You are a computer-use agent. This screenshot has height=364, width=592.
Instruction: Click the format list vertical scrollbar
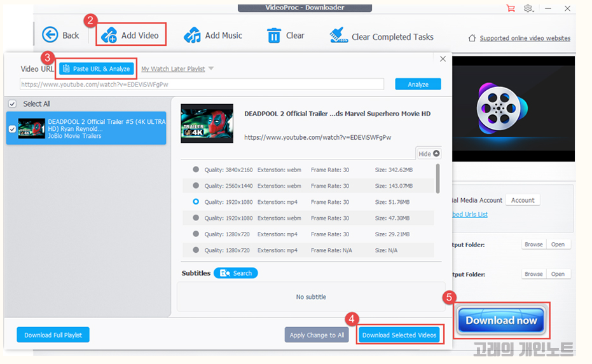[437, 179]
